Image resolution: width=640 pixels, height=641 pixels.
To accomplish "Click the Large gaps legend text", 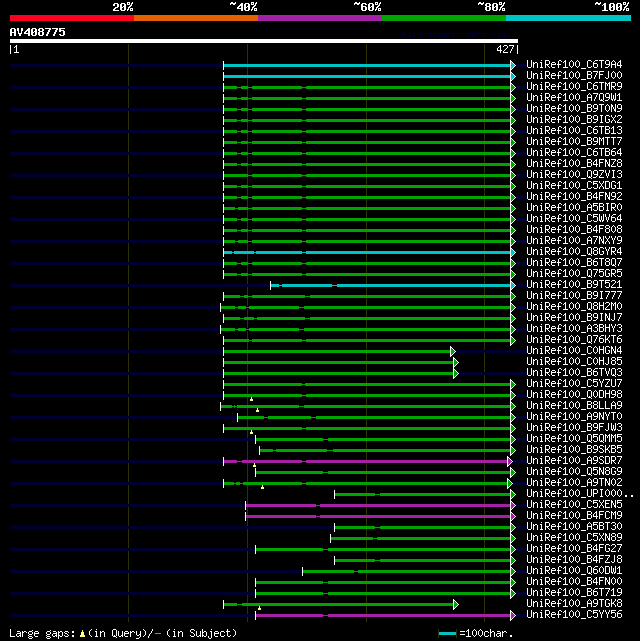I will pyautogui.click(x=123, y=633).
